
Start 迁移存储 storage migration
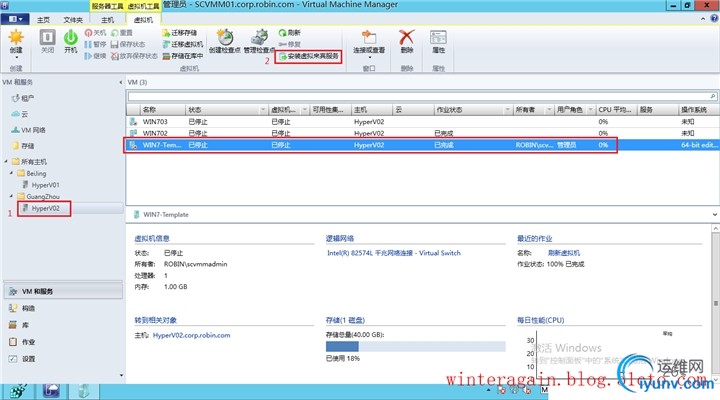point(180,33)
